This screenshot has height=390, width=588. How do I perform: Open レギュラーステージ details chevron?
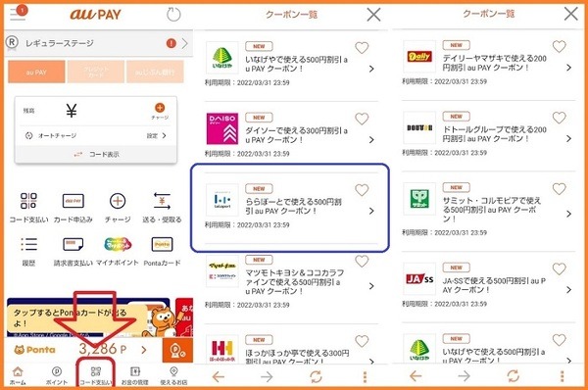pos(184,43)
